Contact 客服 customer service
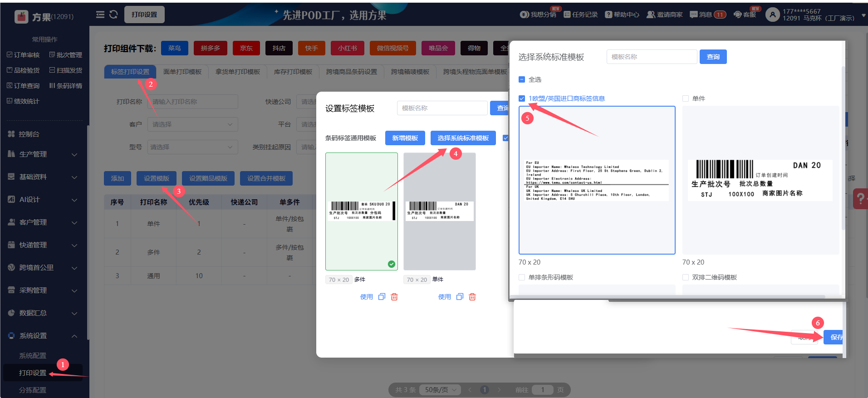 click(x=745, y=15)
